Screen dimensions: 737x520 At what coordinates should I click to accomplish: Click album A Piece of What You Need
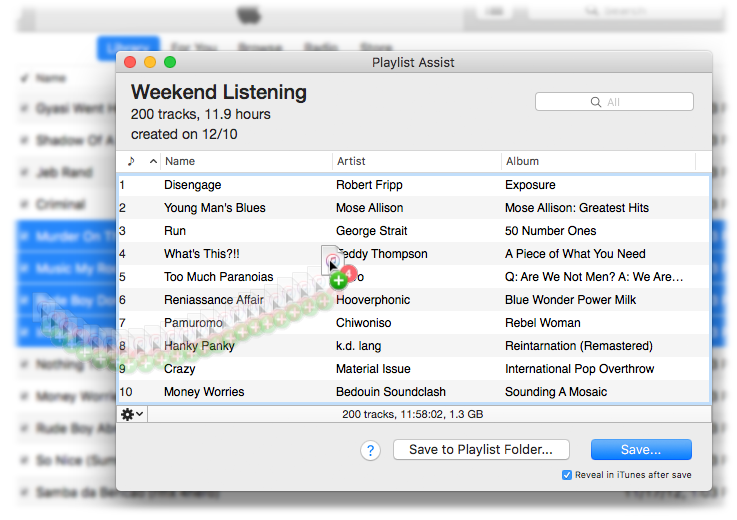click(x=575, y=254)
